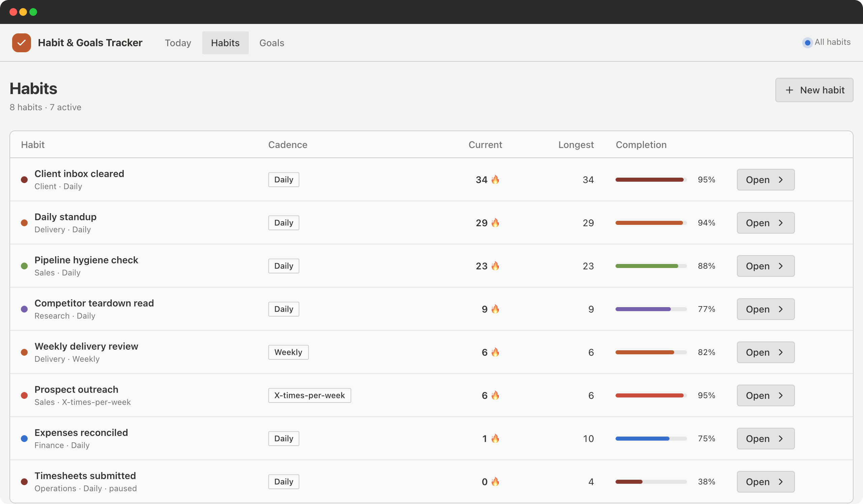Click the 95% completion bar for Client inbox cleared

(x=651, y=180)
